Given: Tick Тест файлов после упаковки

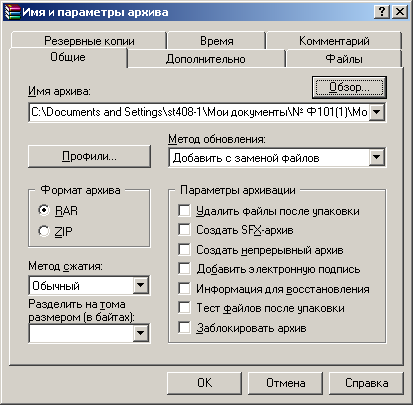Looking at the screenshot, I should tap(184, 308).
